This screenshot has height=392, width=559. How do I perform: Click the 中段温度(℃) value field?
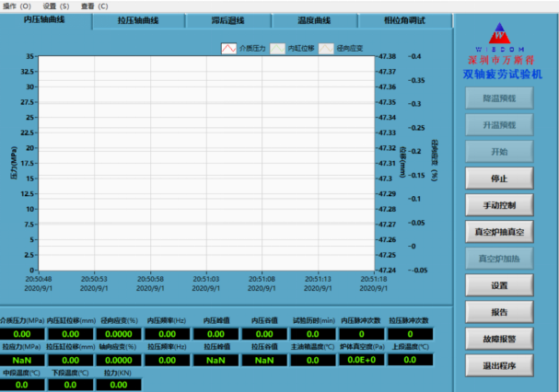[22, 385]
